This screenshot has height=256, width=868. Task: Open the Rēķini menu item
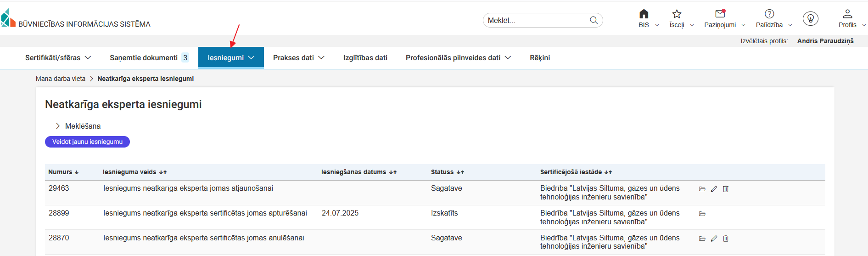540,58
